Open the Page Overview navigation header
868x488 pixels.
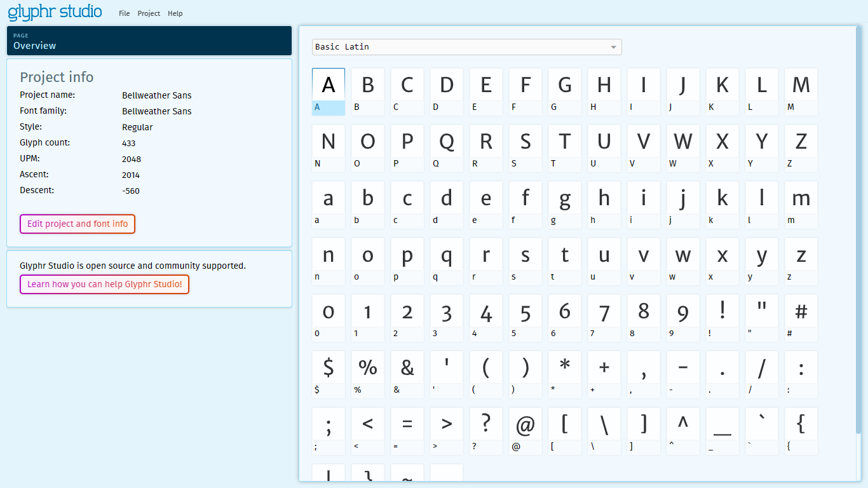(x=149, y=41)
